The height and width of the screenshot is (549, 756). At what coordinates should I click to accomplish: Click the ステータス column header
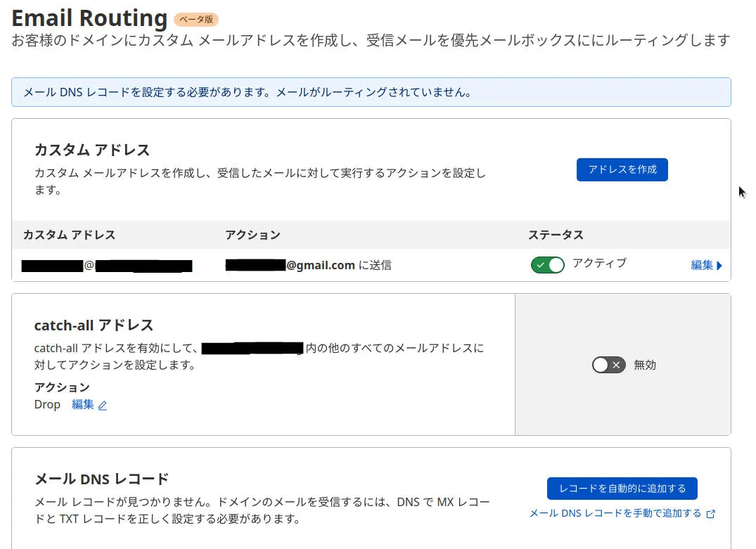point(556,235)
